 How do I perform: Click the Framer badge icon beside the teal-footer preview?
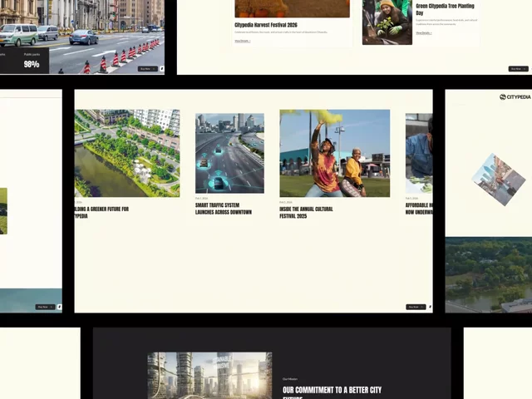point(59,307)
